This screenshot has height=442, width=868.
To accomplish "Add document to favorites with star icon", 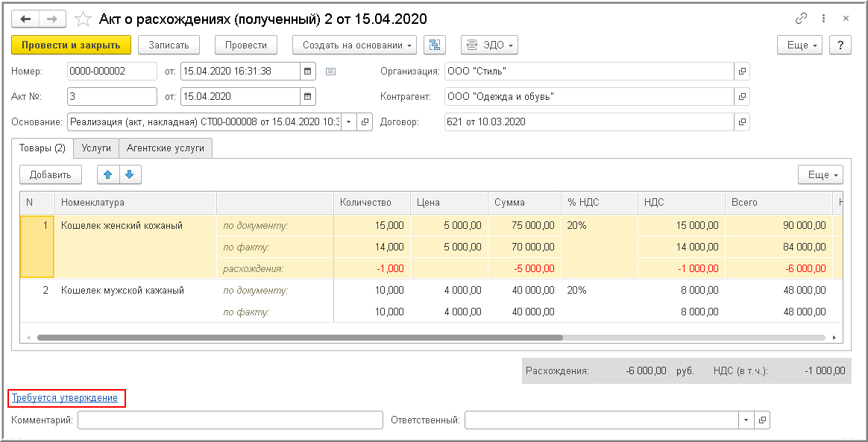I will tap(84, 19).
